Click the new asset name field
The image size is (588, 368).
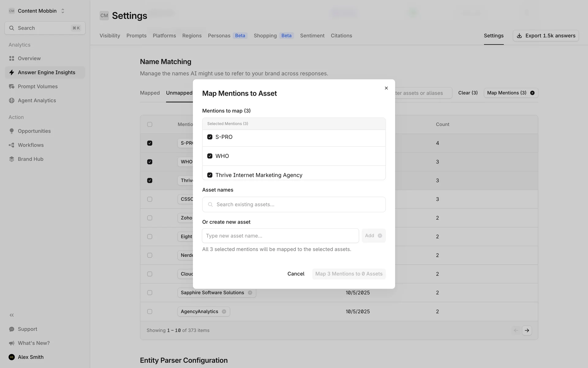pyautogui.click(x=280, y=236)
